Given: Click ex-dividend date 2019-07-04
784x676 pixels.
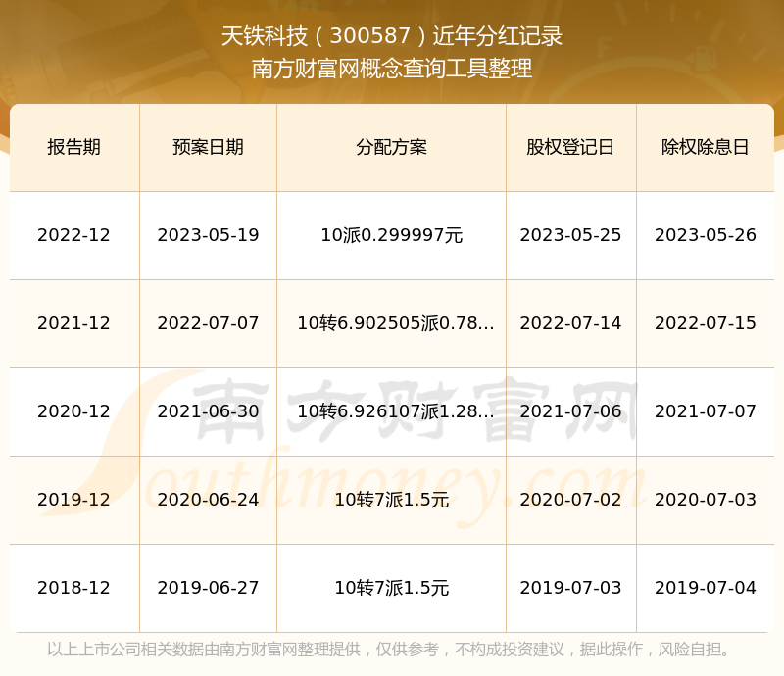Looking at the screenshot, I should tap(705, 587).
